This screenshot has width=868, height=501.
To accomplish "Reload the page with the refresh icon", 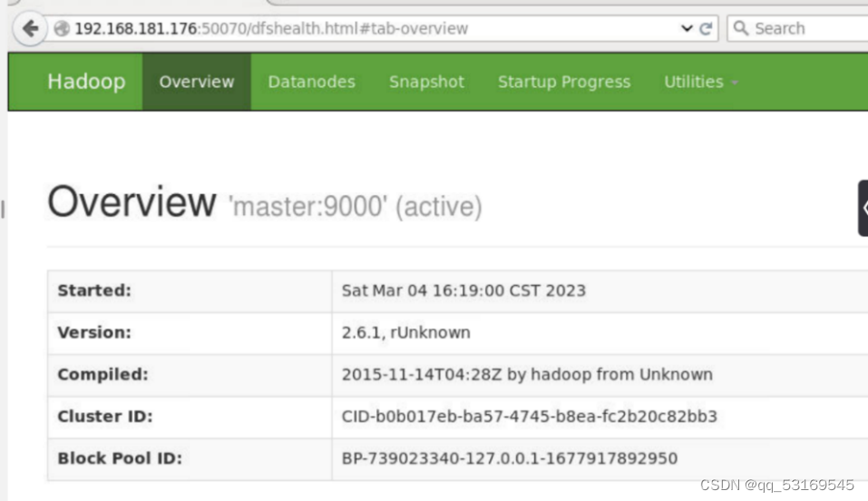I will click(706, 28).
